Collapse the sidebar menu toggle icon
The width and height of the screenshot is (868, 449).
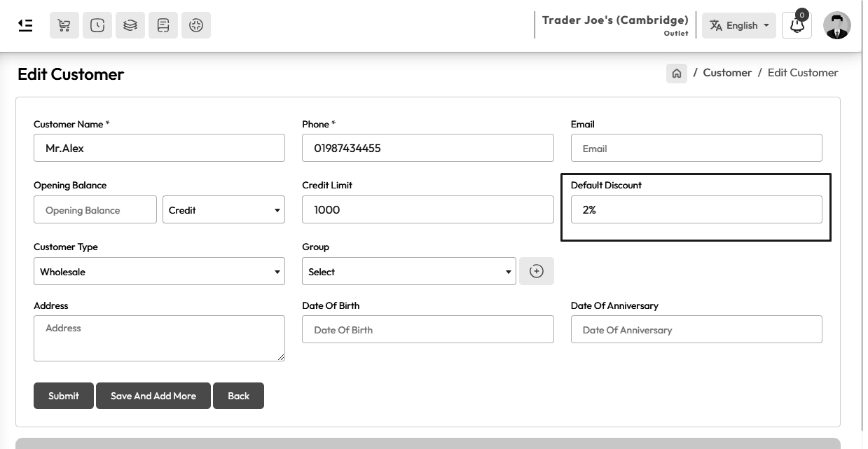pos(25,25)
